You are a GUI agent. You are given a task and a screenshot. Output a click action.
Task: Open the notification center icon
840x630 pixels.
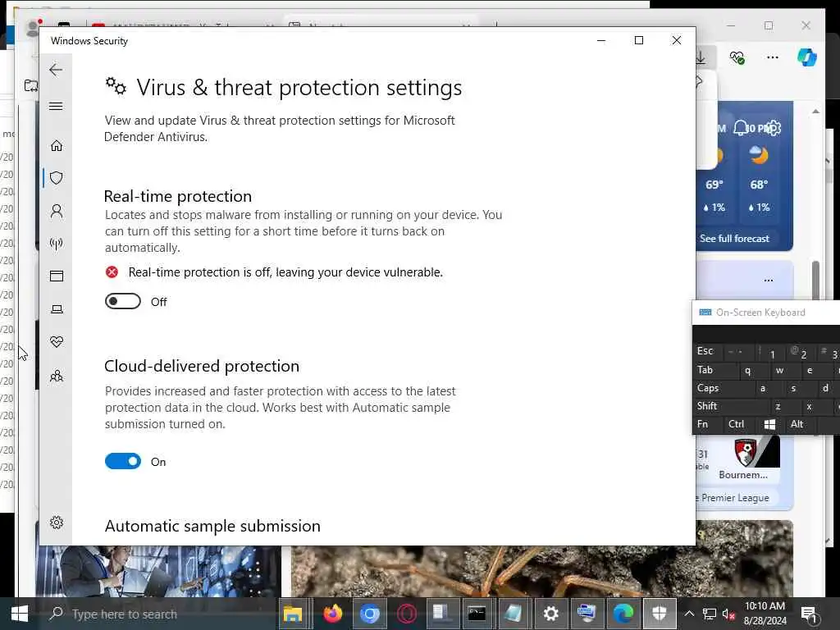tap(809, 614)
